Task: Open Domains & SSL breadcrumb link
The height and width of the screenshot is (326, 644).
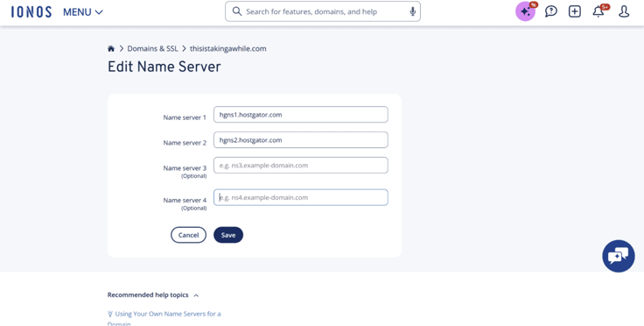Action: 152,48
